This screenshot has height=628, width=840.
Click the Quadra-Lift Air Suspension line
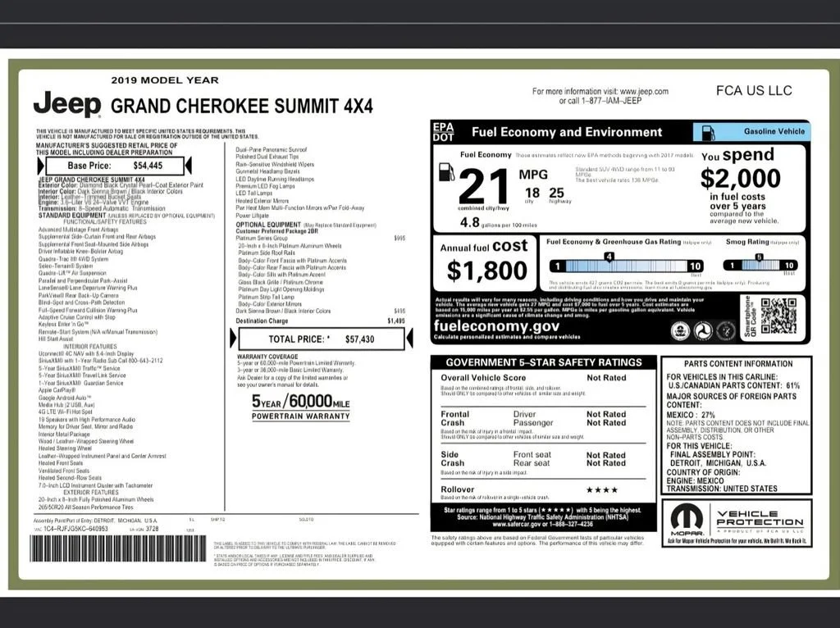pos(72,273)
